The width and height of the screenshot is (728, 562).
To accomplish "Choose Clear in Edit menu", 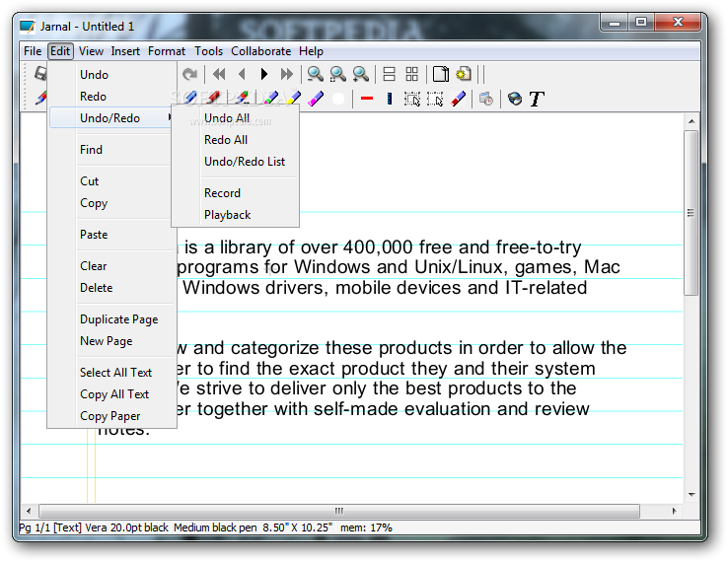I will tap(110, 266).
